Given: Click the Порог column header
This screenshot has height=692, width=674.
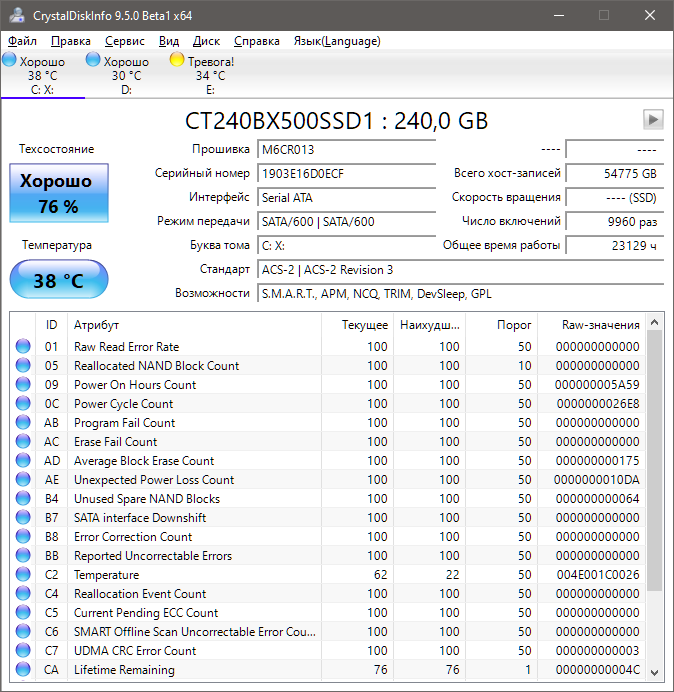Looking at the screenshot, I should click(x=501, y=325).
